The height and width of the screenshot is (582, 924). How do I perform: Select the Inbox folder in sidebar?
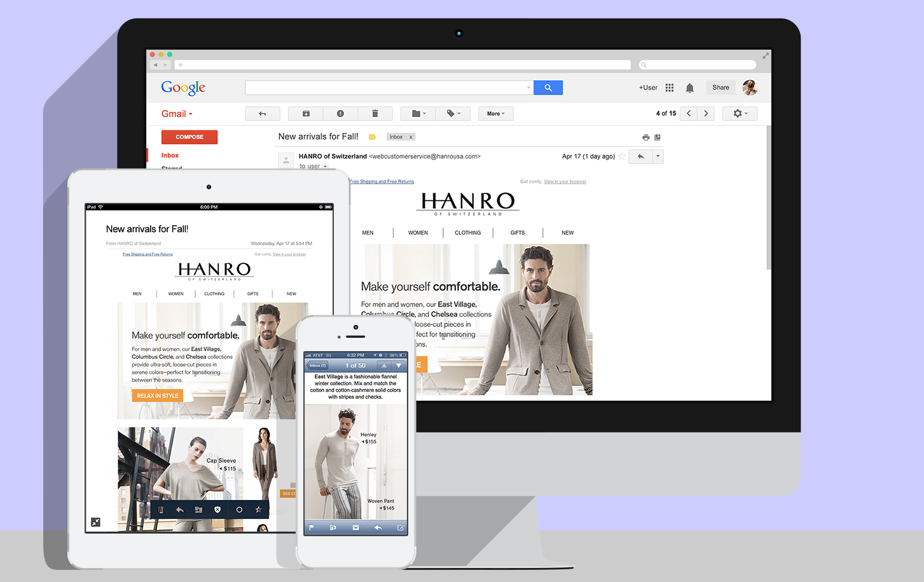tap(170, 155)
